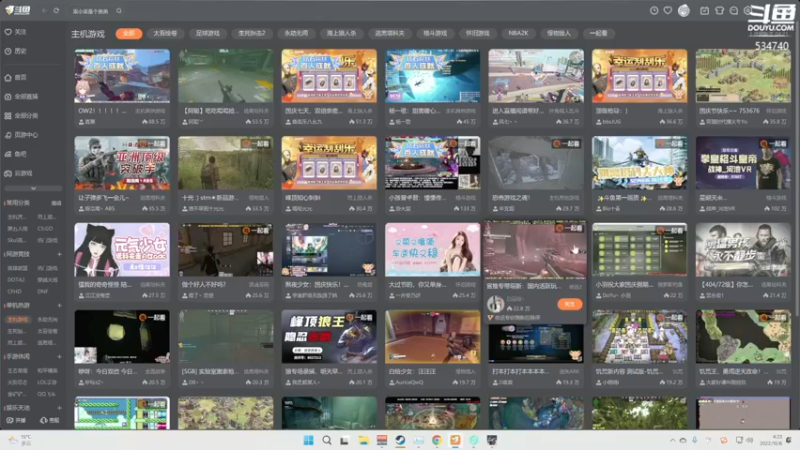Viewport: 800px width, 450px height.
Task: Open the user avatar in top-right toolbar
Action: (x=684, y=11)
